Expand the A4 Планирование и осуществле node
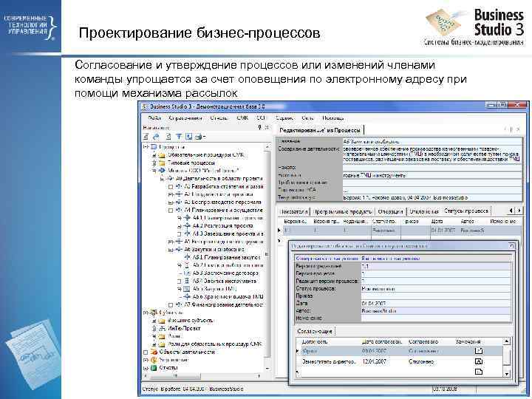Image resolution: width=532 pixels, height=399 pixels. tap(171, 211)
